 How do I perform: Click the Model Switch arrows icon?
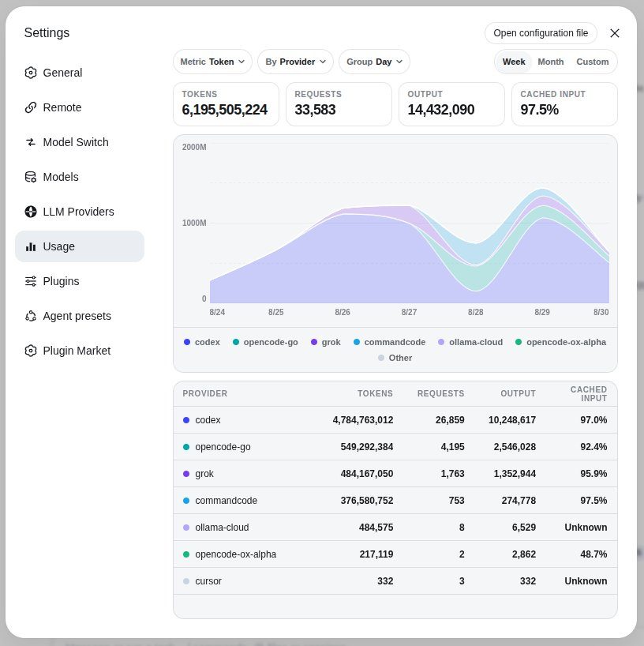pos(31,142)
